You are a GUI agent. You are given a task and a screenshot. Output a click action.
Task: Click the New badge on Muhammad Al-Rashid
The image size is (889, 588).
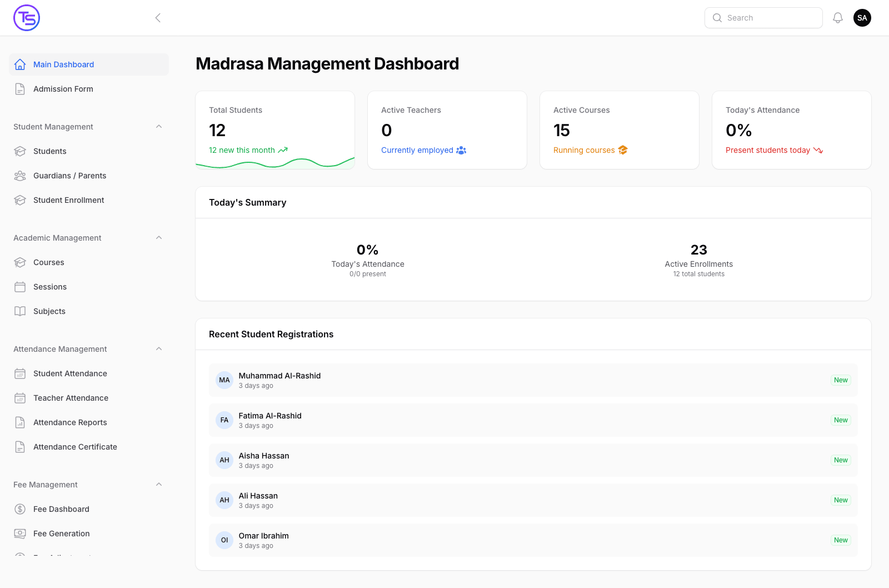841,380
